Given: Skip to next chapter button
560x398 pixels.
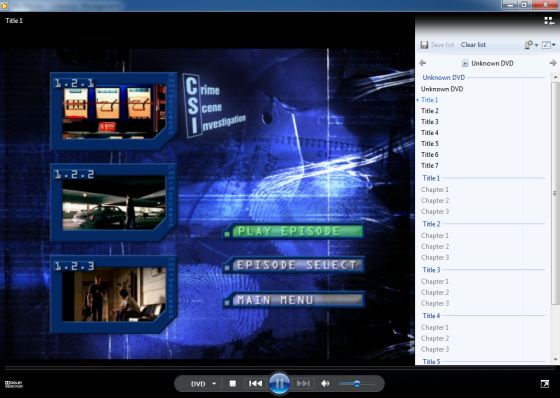Looking at the screenshot, I should (x=303, y=383).
